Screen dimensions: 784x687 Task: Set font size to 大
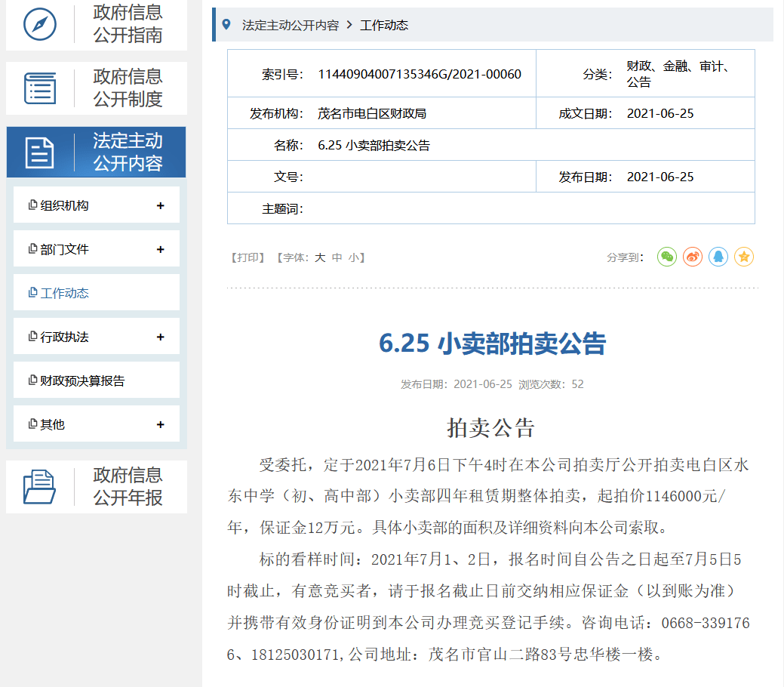(320, 257)
